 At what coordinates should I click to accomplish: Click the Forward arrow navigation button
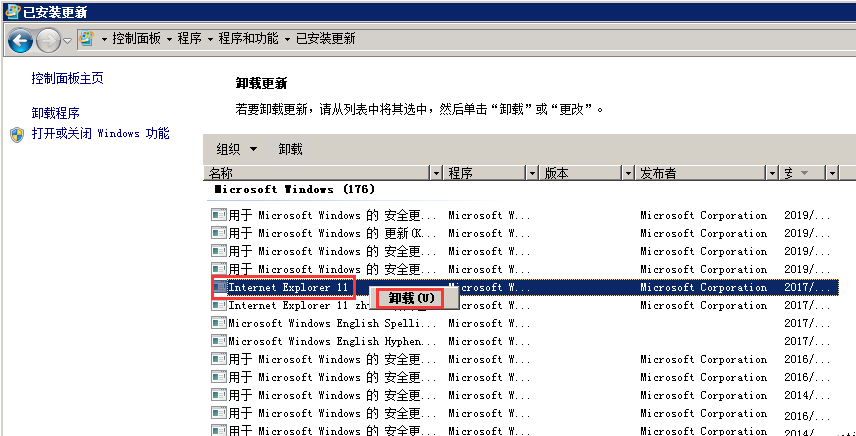click(48, 40)
